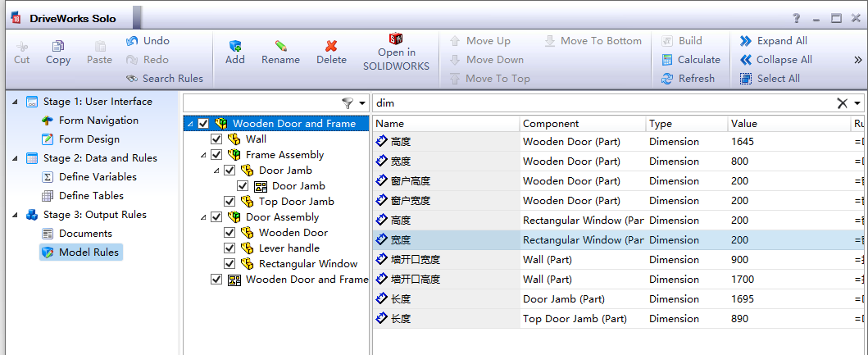Viewport: 868px width, 355px height.
Task: Click Calculate in the toolbar
Action: 691,60
